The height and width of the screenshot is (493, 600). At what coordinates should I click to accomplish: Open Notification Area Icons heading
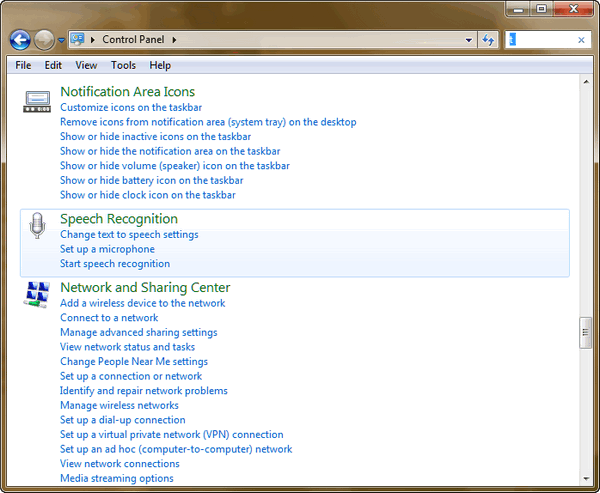[x=127, y=92]
